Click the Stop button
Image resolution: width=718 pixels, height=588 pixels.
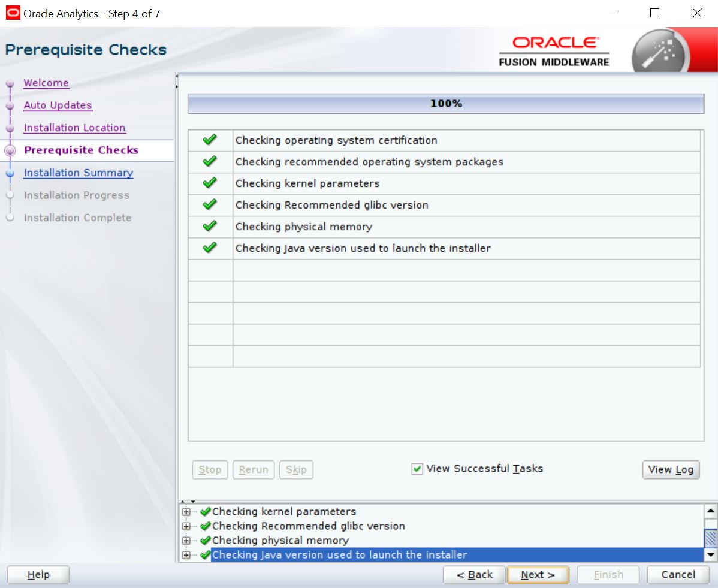coord(210,469)
